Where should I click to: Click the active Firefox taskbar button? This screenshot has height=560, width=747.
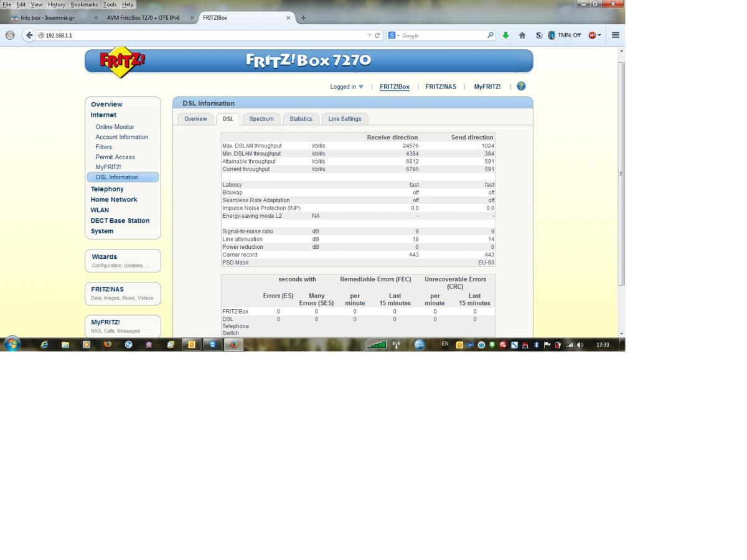tap(233, 344)
